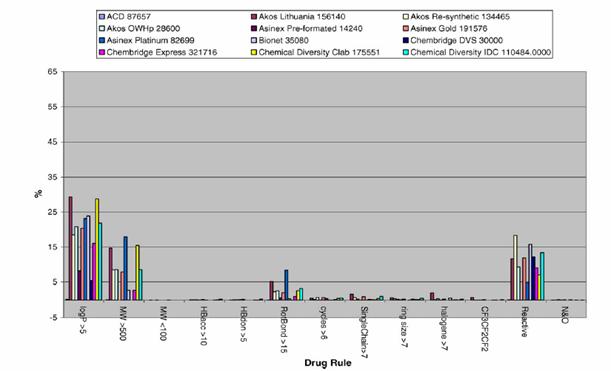The image size is (611, 371).
Task: Click the Reactive axis label
Action: [525, 322]
